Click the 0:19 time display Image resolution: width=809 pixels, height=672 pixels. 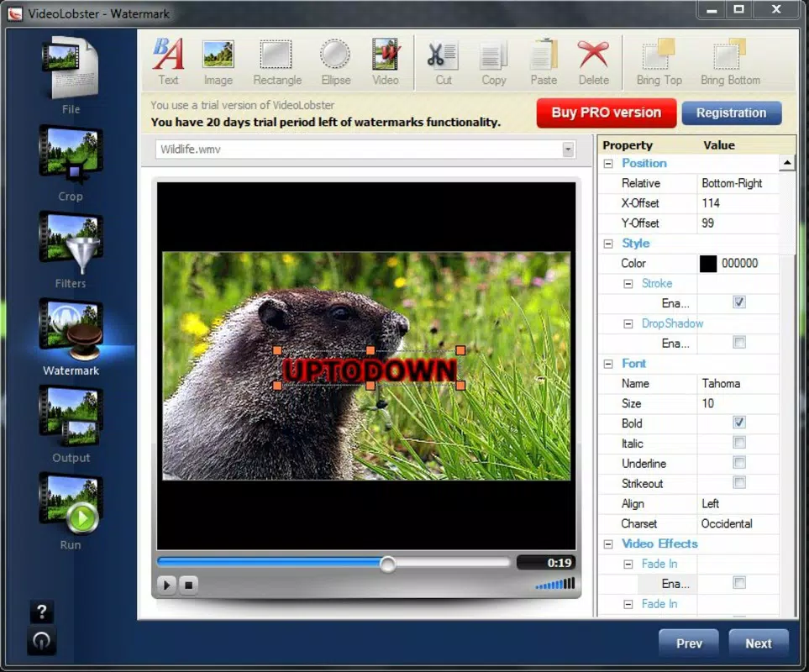coord(546,563)
